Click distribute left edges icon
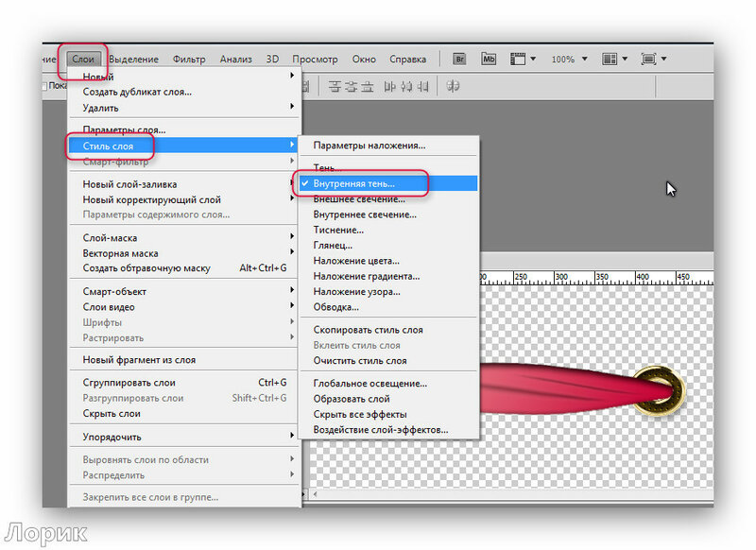 (389, 87)
